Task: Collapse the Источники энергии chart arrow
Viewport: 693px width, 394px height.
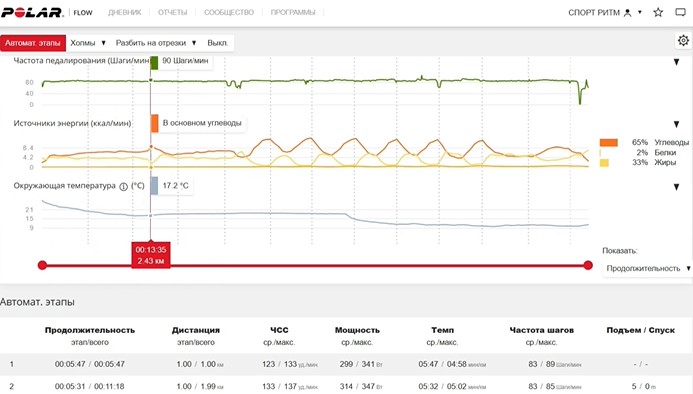Action: click(676, 124)
